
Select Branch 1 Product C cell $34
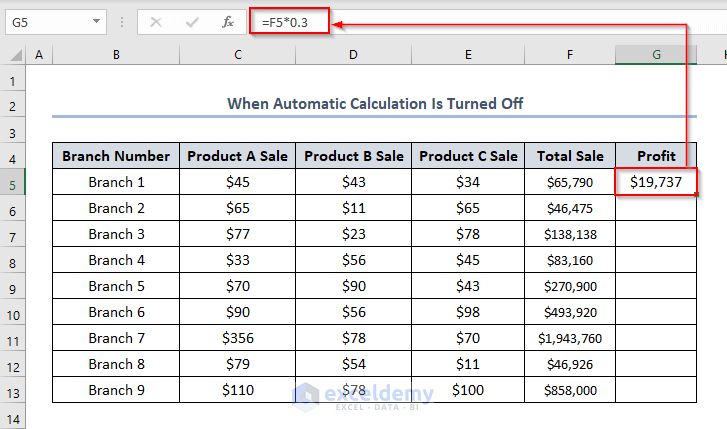[468, 182]
